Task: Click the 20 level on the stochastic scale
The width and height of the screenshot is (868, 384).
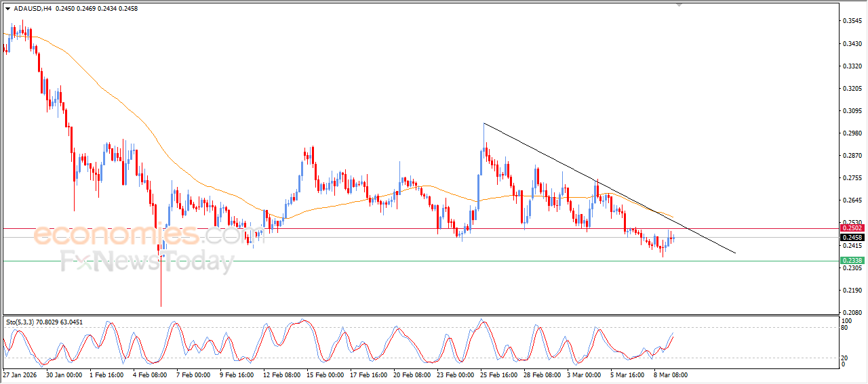Action: [x=846, y=357]
